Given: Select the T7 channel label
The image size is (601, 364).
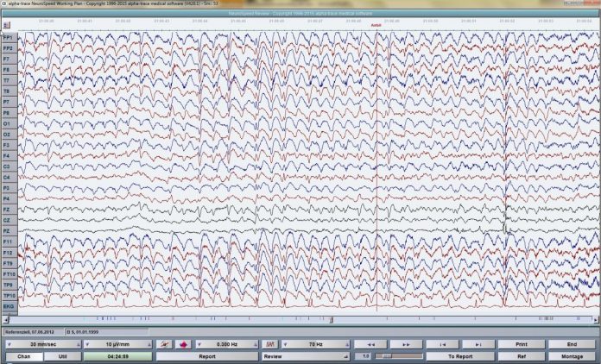Looking at the screenshot, I should 9,81.
